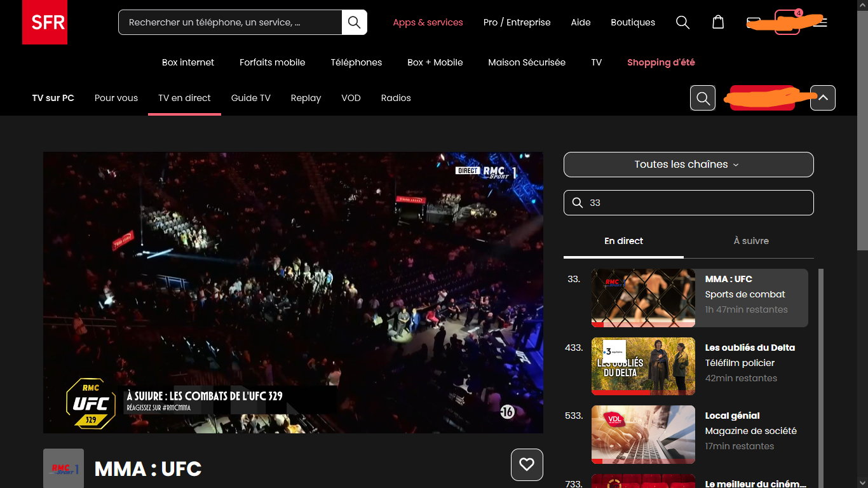Select the TV en direct tab
868x488 pixels.
(184, 98)
